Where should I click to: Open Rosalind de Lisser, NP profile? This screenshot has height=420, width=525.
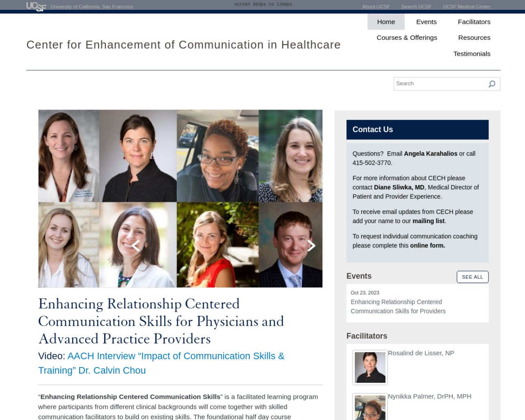coord(421,353)
